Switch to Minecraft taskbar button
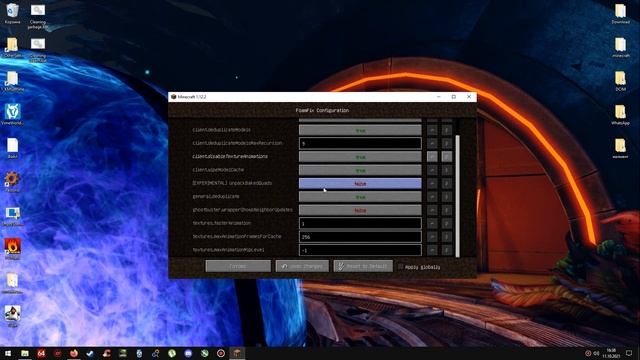 point(237,353)
